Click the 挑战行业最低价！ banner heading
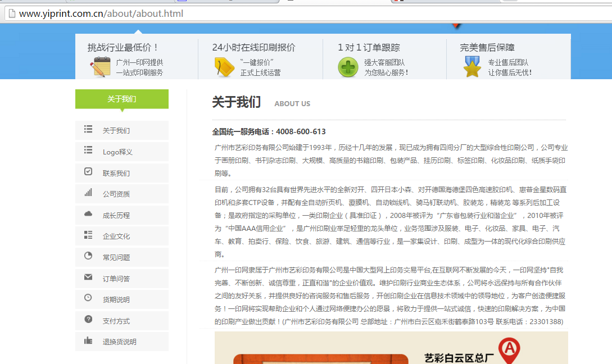This screenshot has width=612, height=364. click(123, 48)
